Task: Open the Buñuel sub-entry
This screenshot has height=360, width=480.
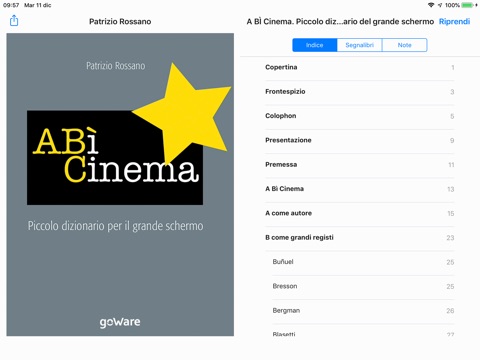Action: point(363,262)
